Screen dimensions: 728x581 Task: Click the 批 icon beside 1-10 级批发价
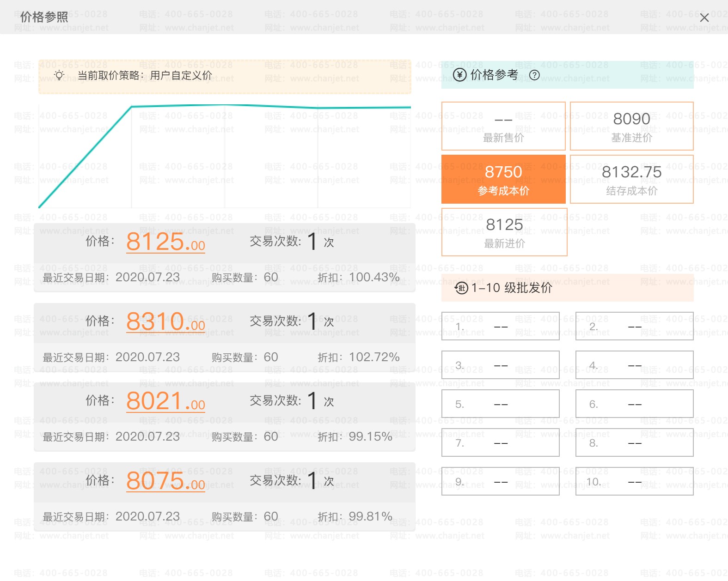(461, 288)
